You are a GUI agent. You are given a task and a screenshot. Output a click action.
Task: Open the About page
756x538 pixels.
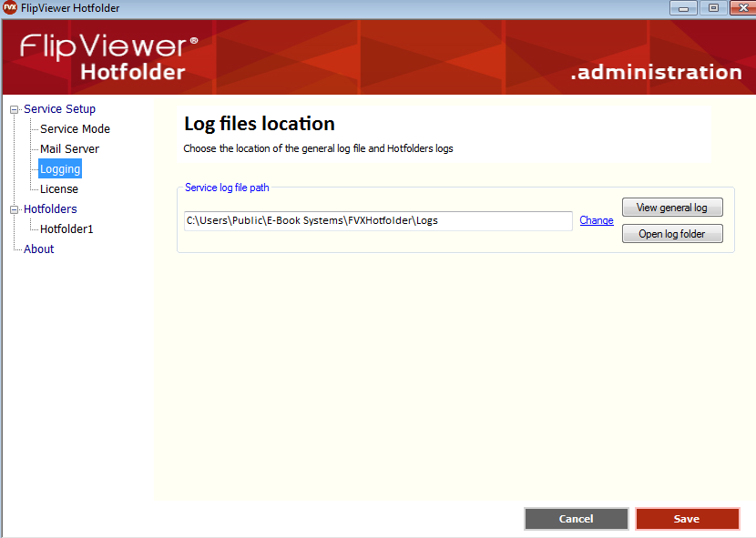coord(38,249)
